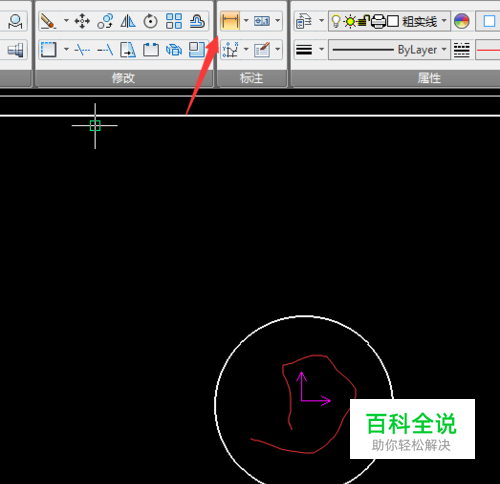
Task: Expand the lineweight dropdown arrow
Action: tap(321, 49)
